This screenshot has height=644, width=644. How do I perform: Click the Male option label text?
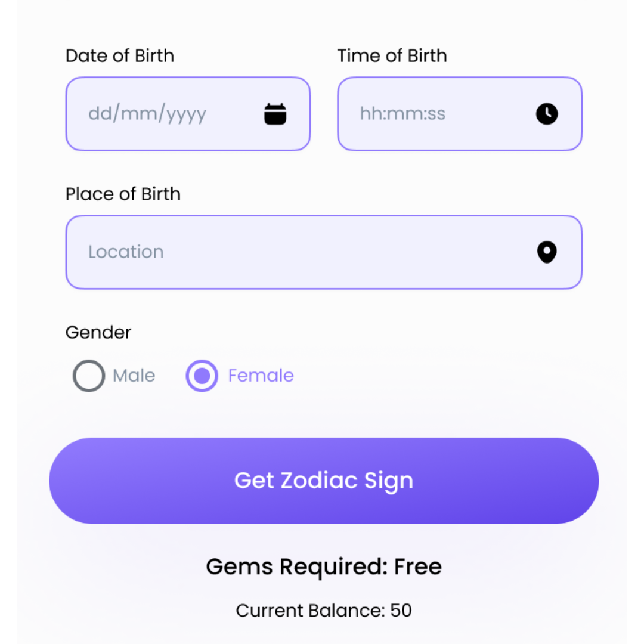134,376
